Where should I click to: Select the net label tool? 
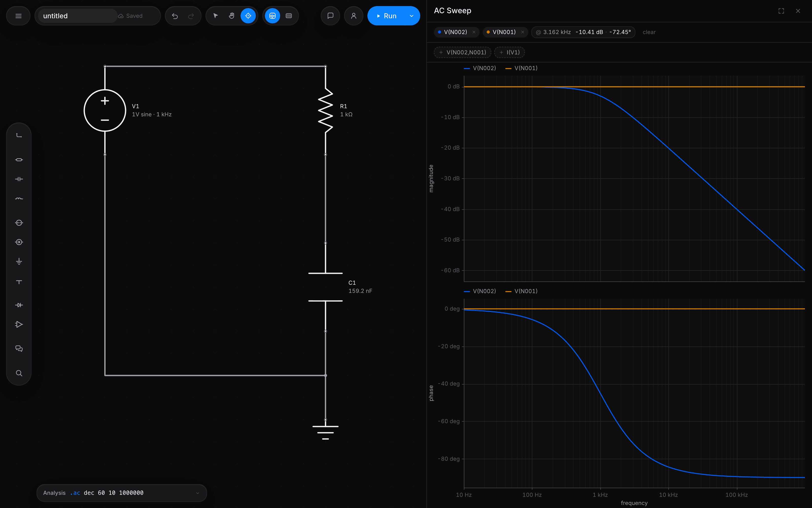pyautogui.click(x=19, y=281)
